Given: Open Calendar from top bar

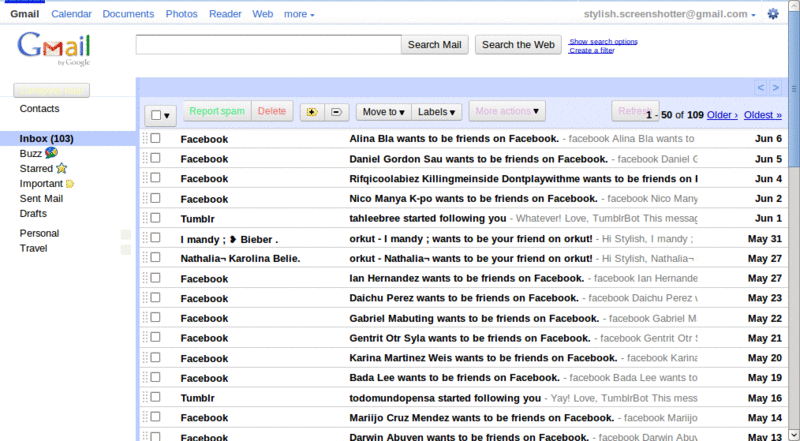Looking at the screenshot, I should pos(71,14).
